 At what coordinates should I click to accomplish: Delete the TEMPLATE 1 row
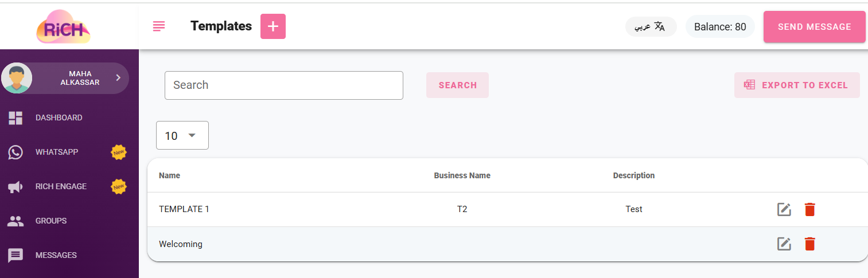click(x=809, y=210)
